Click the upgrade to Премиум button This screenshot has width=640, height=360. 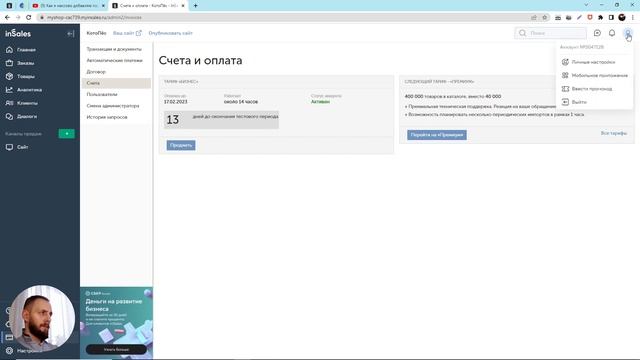click(437, 135)
